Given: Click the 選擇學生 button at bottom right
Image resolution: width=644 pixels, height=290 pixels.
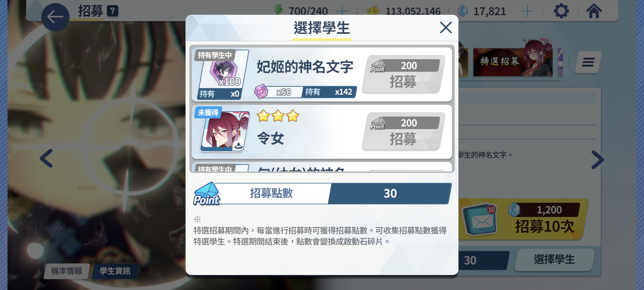Looking at the screenshot, I should [x=554, y=260].
